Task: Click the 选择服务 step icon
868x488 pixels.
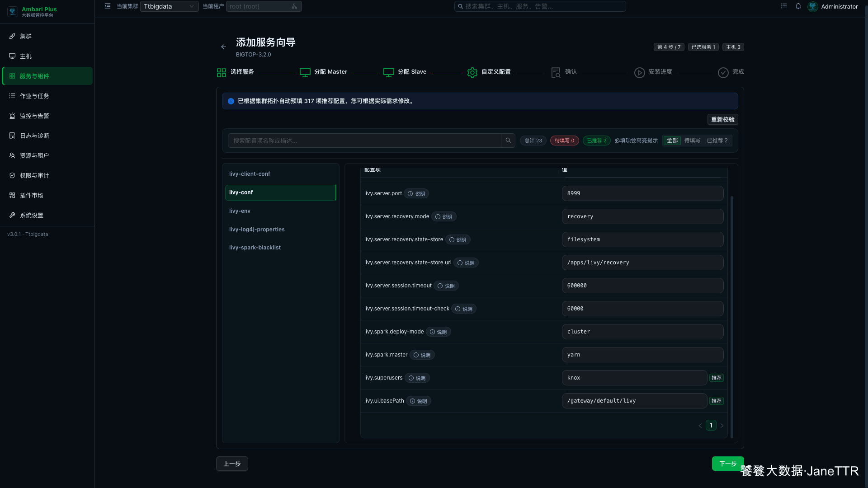Action: tap(222, 72)
